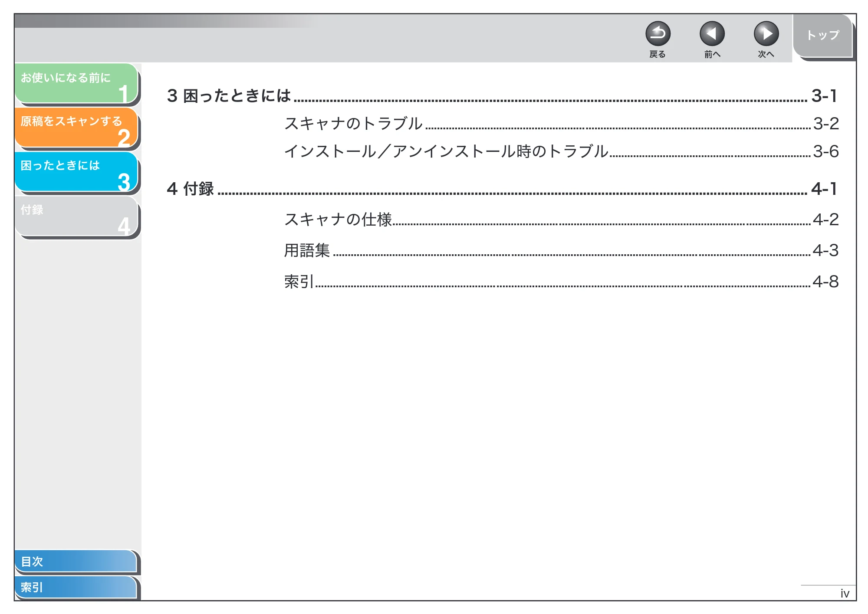Click the 目次 button
The width and height of the screenshot is (868, 614).
pyautogui.click(x=76, y=561)
